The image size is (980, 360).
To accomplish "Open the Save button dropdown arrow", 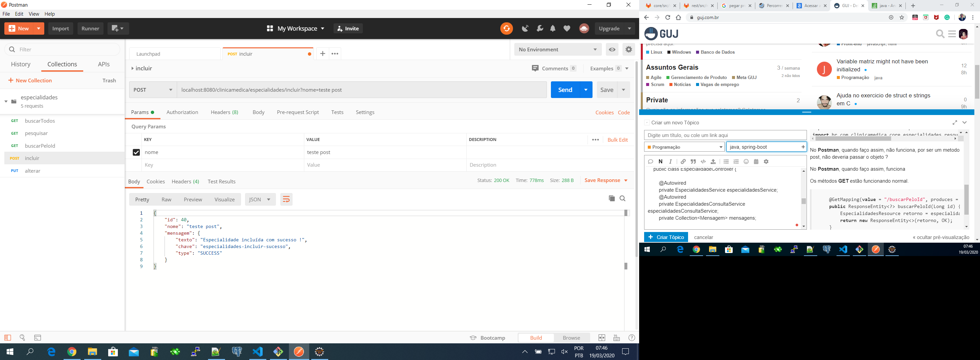I will [623, 90].
